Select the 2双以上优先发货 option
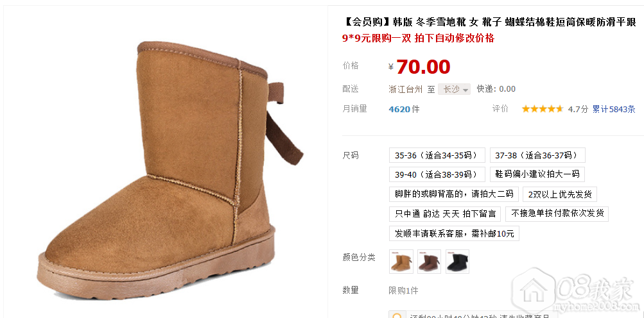 [560, 194]
